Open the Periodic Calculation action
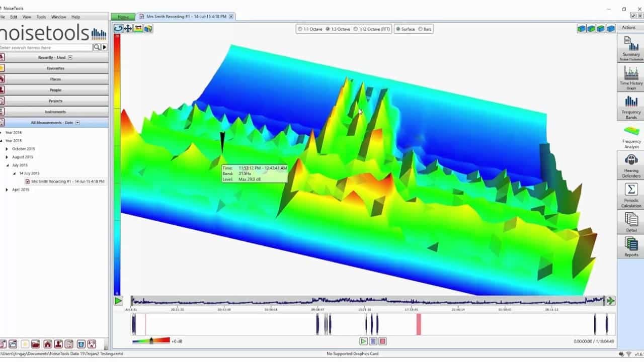The height and width of the screenshot is (362, 644). (x=631, y=195)
